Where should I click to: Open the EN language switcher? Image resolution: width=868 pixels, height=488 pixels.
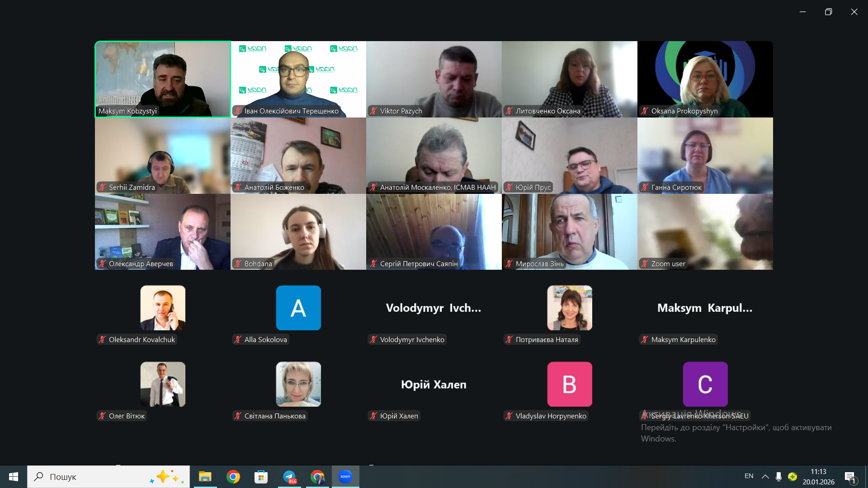749,476
